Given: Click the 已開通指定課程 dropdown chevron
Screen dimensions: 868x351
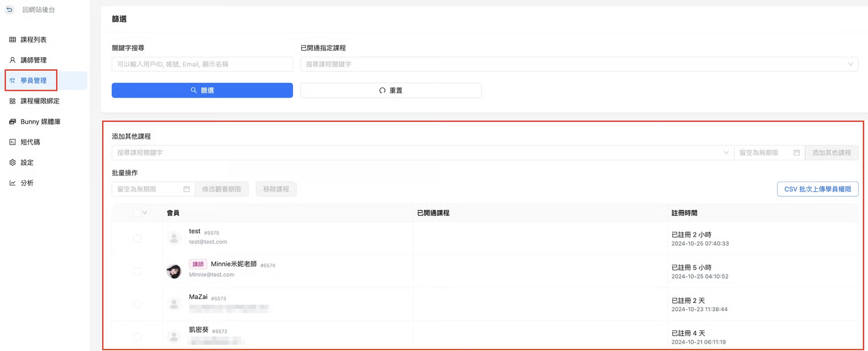Looking at the screenshot, I should pos(850,65).
